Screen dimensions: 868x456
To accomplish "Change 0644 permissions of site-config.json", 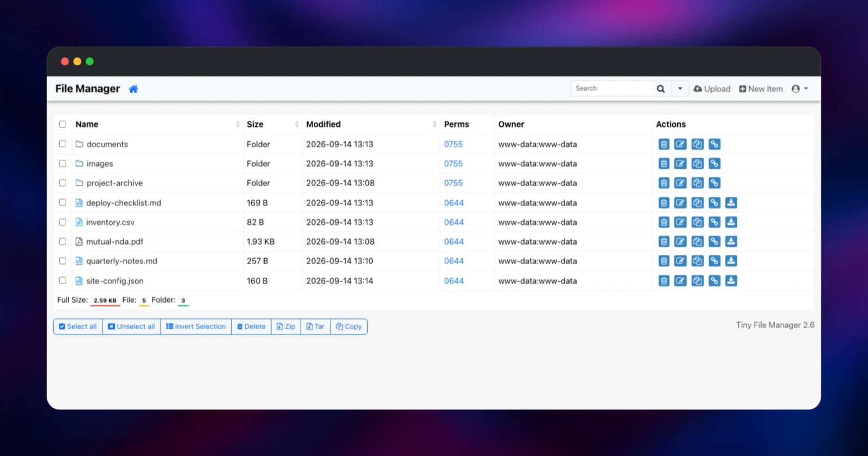I will [454, 281].
